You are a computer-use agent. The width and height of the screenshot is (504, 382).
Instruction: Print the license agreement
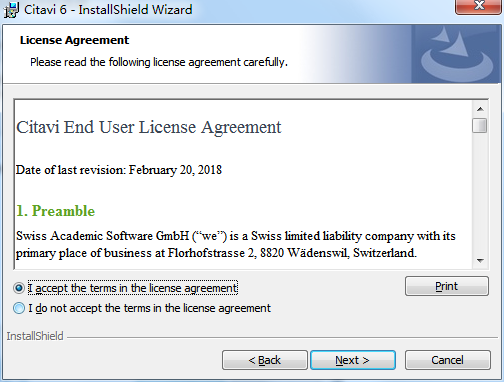coord(447,286)
